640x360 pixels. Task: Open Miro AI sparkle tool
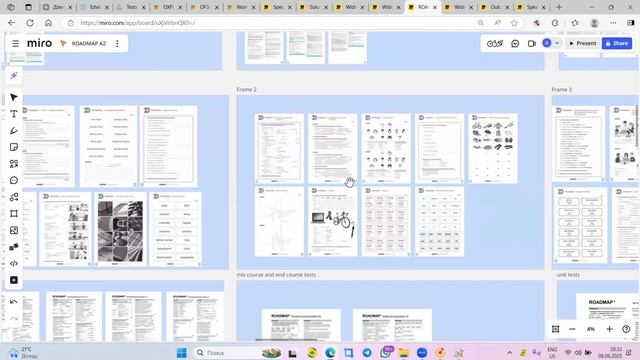[13, 76]
